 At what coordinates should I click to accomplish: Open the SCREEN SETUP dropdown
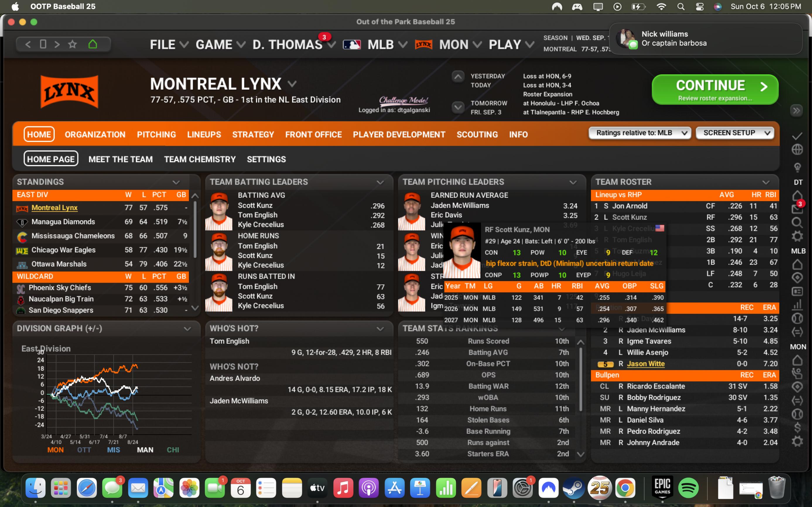pyautogui.click(x=735, y=133)
